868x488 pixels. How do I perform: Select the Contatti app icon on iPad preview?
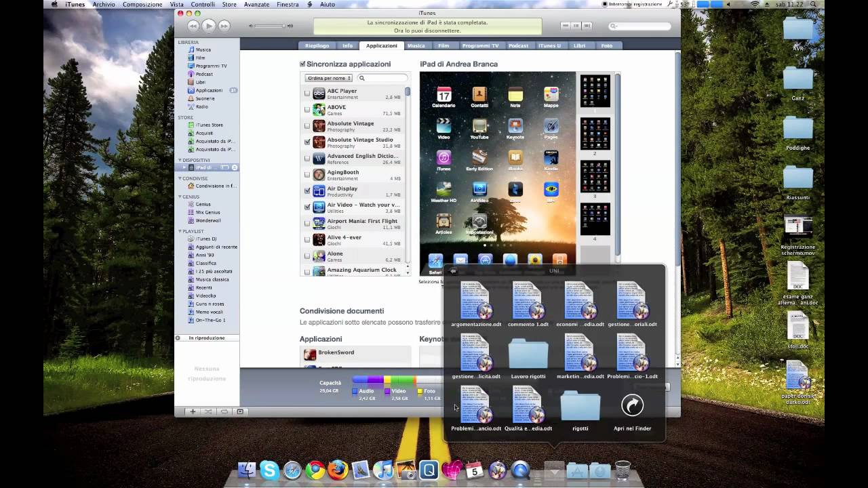pos(479,97)
